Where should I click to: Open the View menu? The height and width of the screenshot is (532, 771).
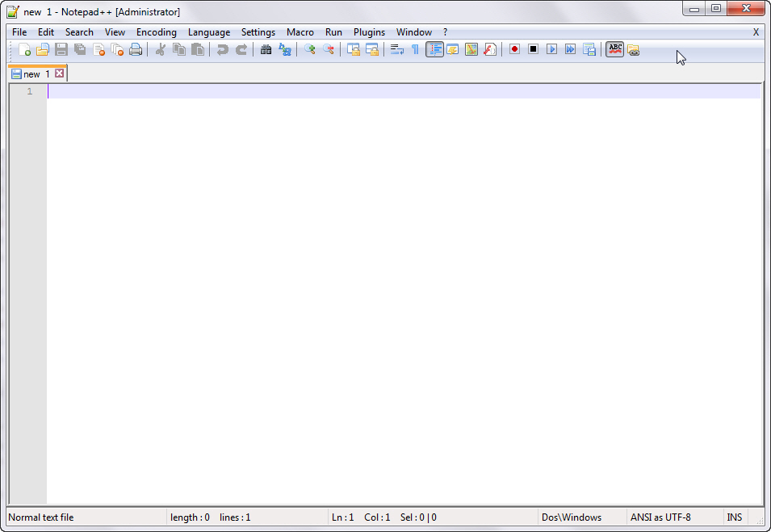115,32
